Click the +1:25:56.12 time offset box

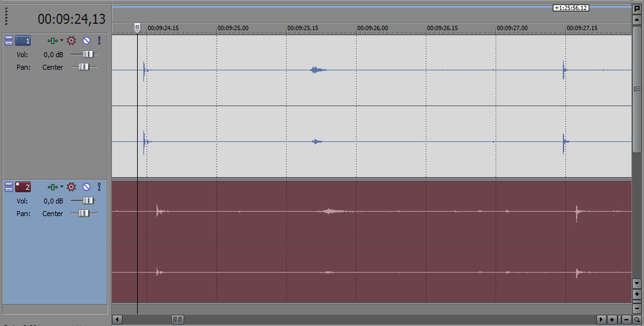(x=571, y=8)
